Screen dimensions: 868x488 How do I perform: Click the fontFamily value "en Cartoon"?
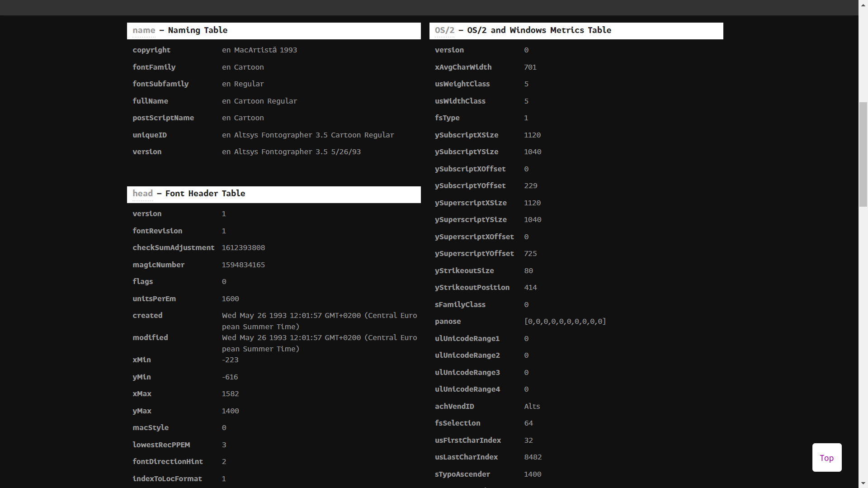[x=243, y=67]
